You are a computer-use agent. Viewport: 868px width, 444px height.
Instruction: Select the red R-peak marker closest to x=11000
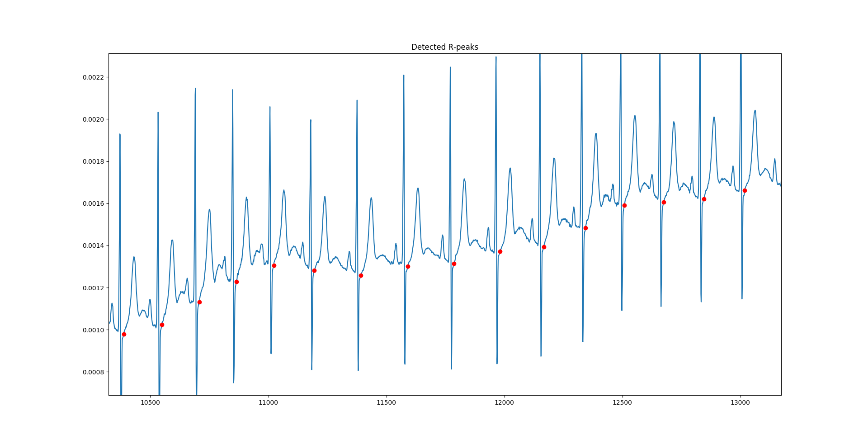point(274,265)
